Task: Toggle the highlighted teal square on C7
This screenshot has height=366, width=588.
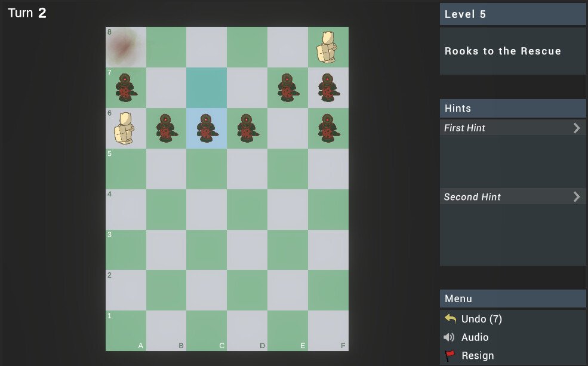Action: click(x=207, y=87)
